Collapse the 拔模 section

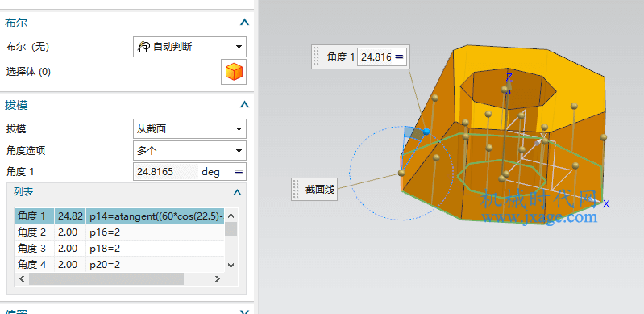pos(244,105)
